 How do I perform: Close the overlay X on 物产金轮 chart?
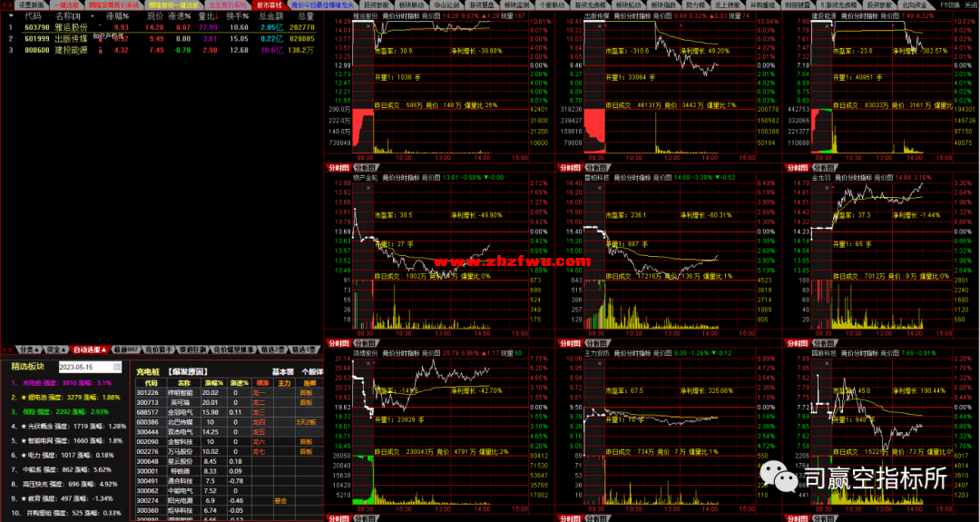point(368,188)
